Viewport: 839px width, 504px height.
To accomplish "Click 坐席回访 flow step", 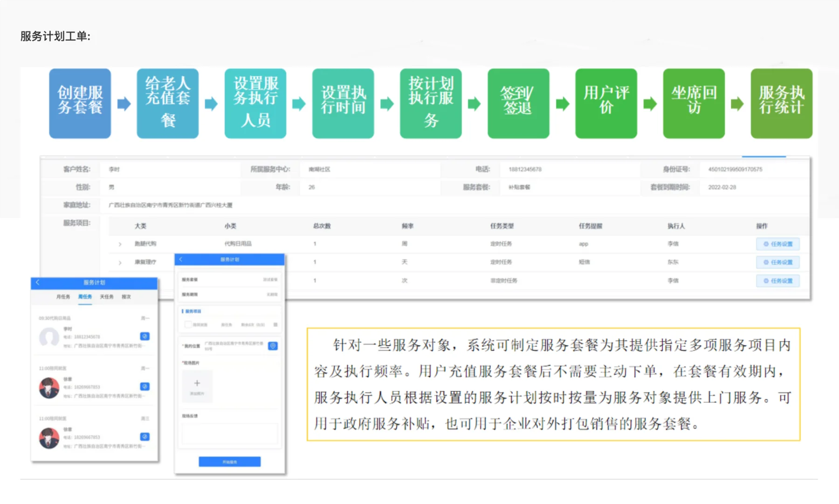I will tap(694, 103).
